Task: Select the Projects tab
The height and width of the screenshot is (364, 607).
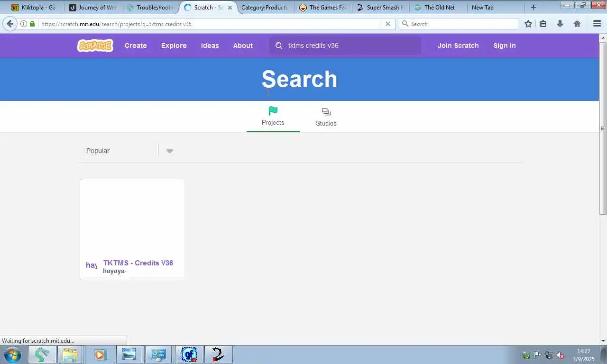Action: pos(273,117)
